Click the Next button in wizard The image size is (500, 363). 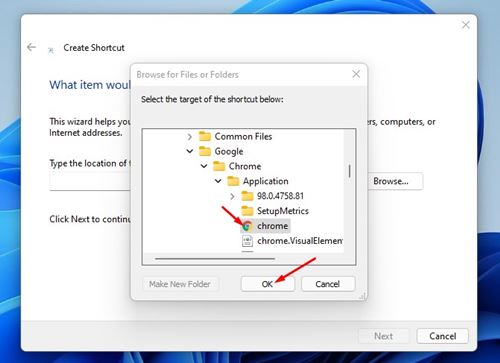tap(383, 336)
